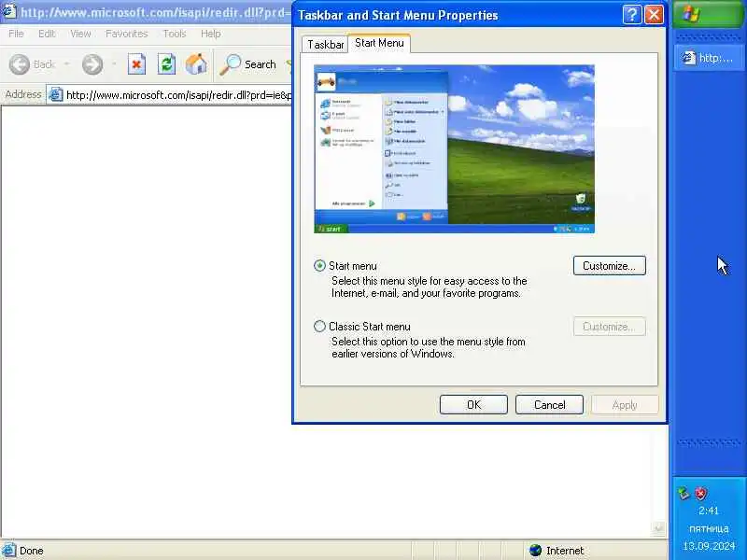747x560 pixels.
Task: Click the http taskbar button for Internet Explorer
Action: 709,58
